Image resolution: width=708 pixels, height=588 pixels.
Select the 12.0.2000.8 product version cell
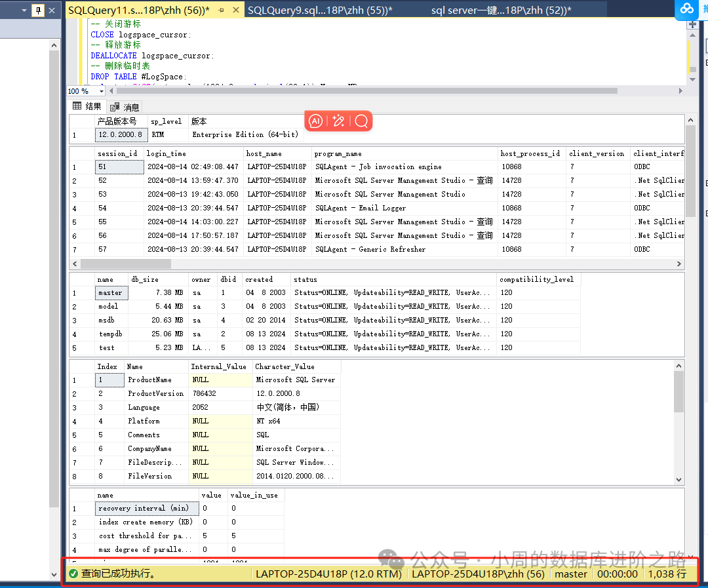click(119, 135)
